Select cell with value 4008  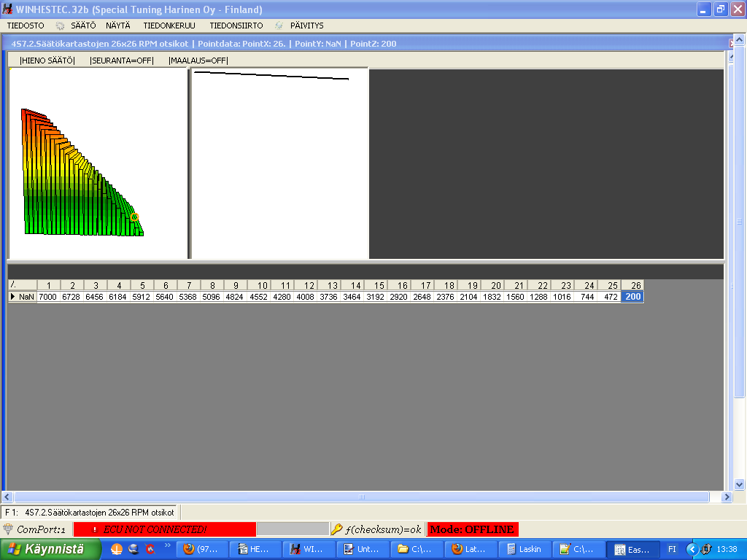pos(306,297)
